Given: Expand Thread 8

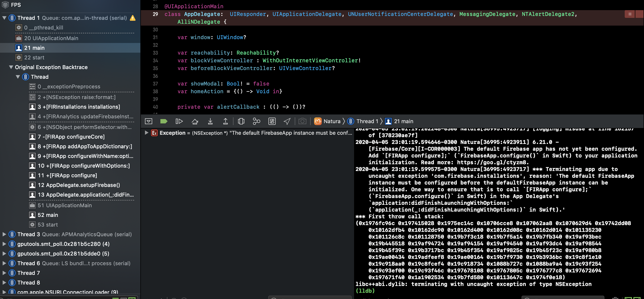Looking at the screenshot, I should pos(4,283).
